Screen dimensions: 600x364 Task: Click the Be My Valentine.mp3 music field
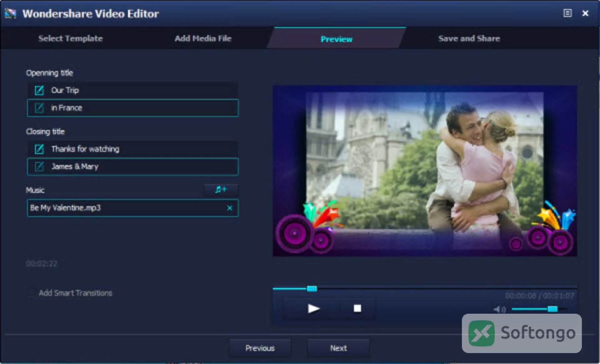click(133, 208)
